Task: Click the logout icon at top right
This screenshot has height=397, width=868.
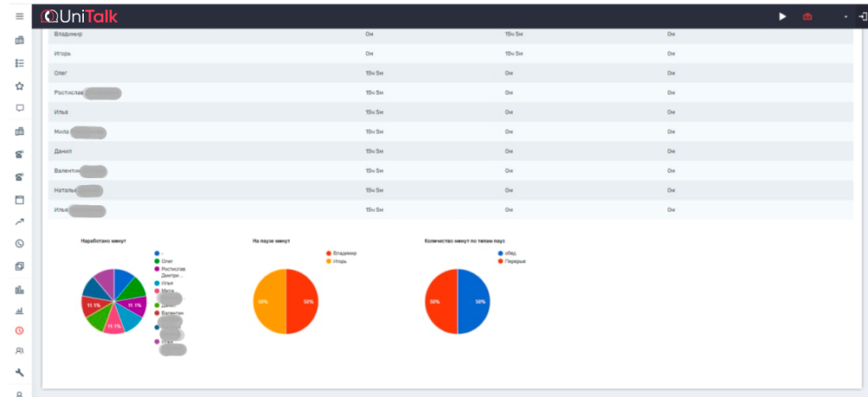Action: (x=862, y=17)
